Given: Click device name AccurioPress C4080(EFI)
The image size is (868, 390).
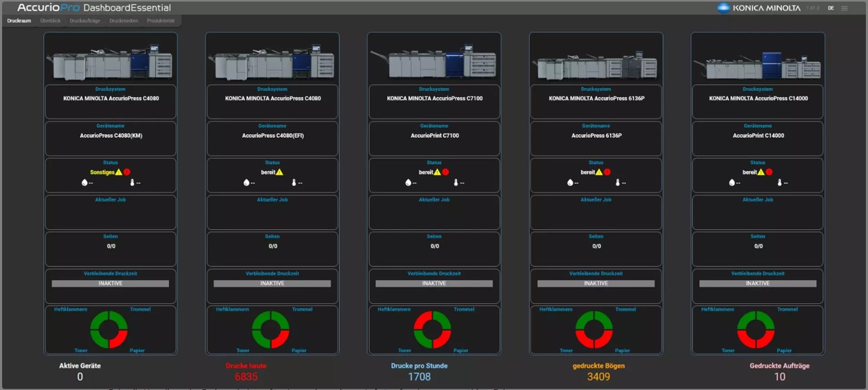Looking at the screenshot, I should (x=273, y=136).
